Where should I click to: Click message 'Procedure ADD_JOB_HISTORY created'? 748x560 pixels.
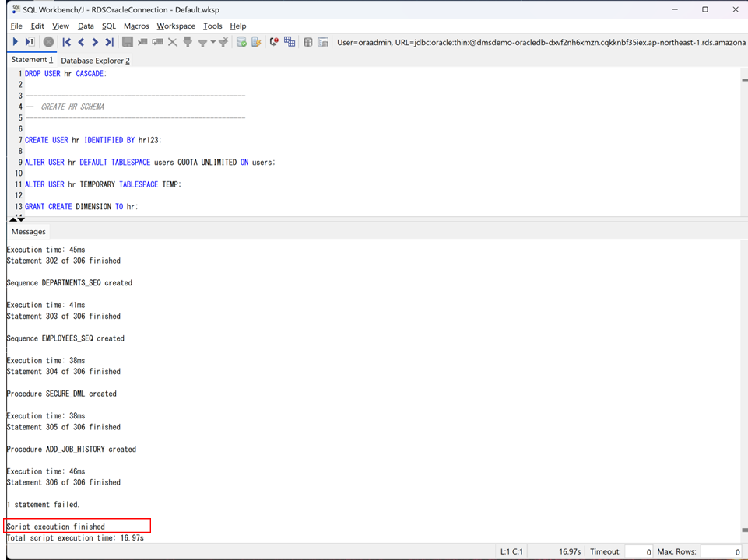[x=71, y=450]
